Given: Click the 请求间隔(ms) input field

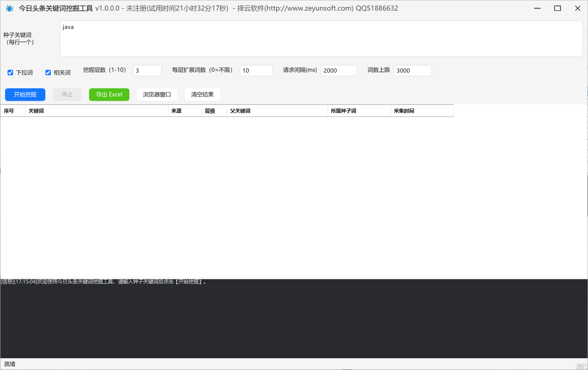Looking at the screenshot, I should click(339, 71).
